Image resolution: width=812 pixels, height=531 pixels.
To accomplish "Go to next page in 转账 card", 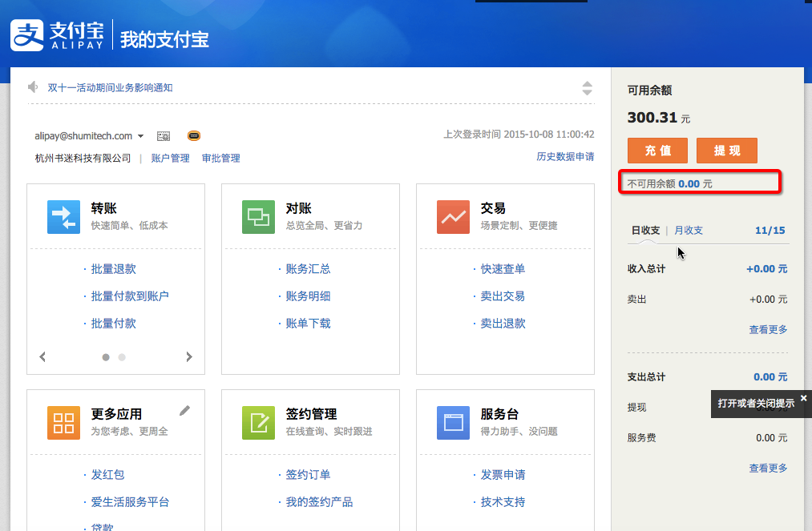I will click(x=189, y=356).
